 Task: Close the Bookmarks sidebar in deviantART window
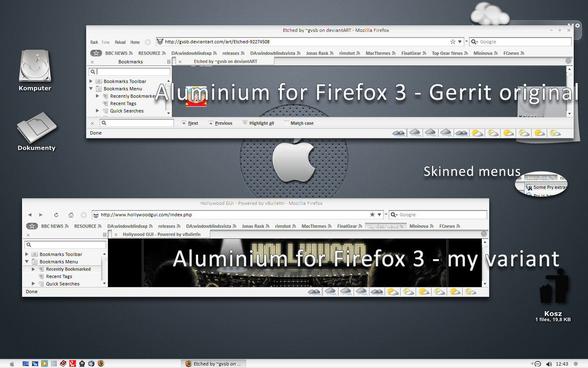[92, 62]
